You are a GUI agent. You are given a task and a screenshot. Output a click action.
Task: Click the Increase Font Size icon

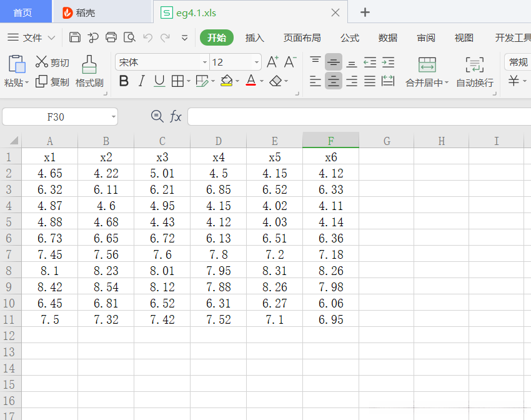(x=272, y=62)
